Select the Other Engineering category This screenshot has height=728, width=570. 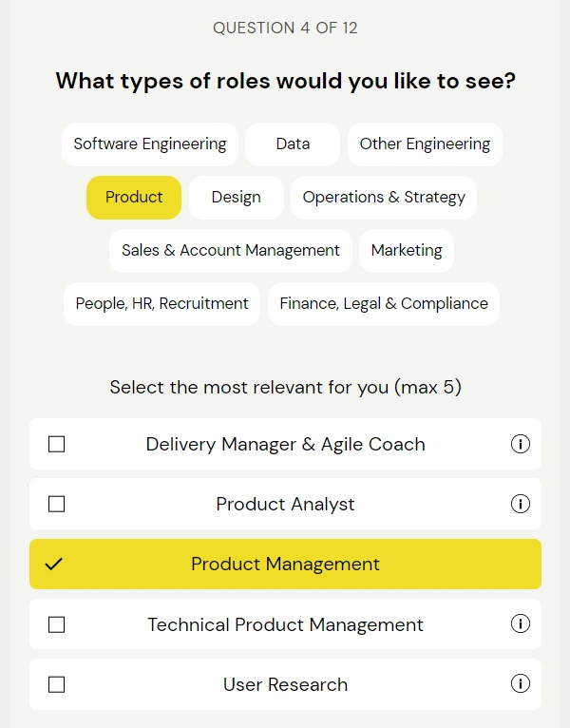[425, 144]
